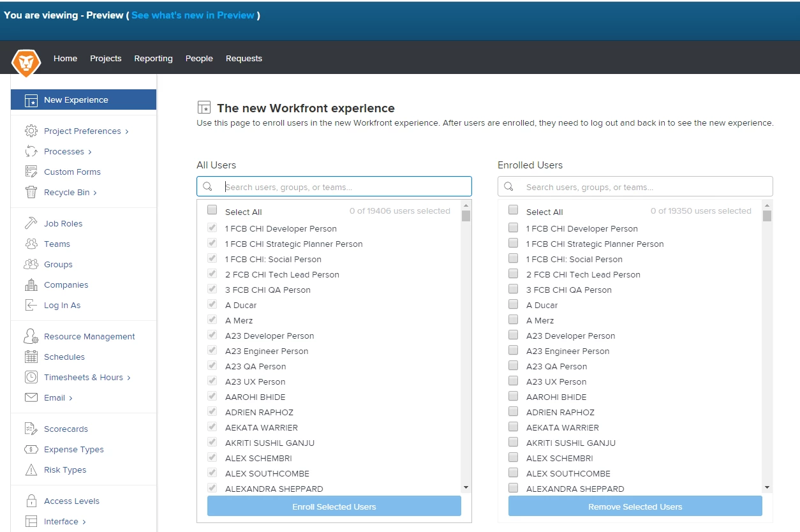Click the Recycle Bin trash icon
Screen dimensions: 800x532
[x=31, y=192]
